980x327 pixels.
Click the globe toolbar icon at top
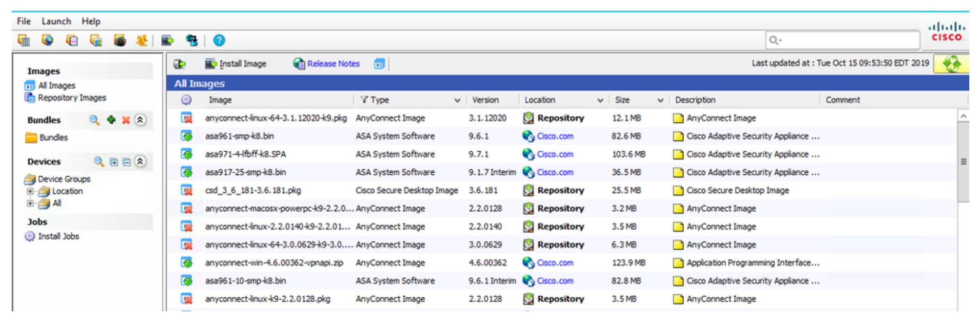47,40
